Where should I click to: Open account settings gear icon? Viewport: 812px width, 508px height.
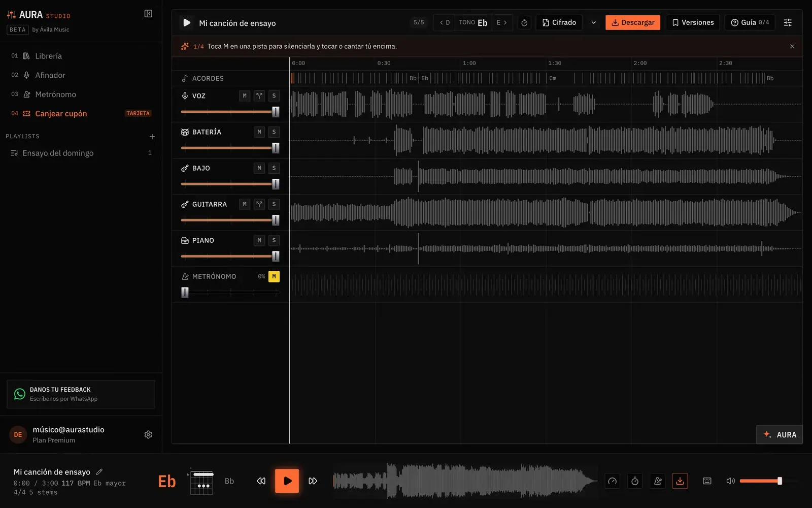148,435
